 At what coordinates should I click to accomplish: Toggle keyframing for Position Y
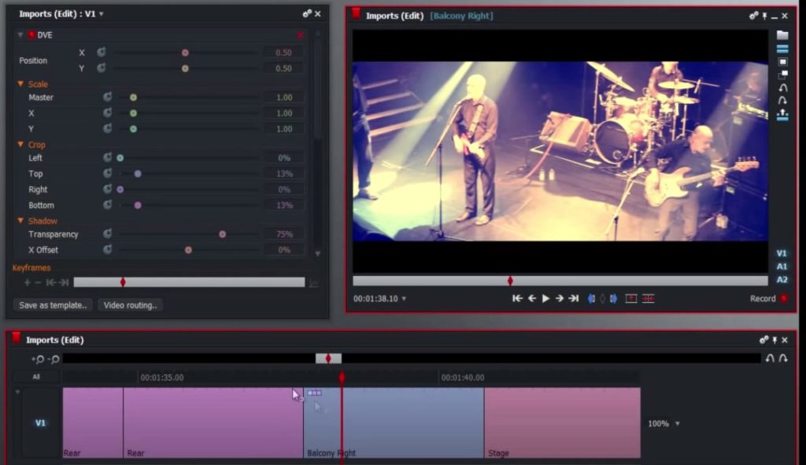[x=101, y=68]
